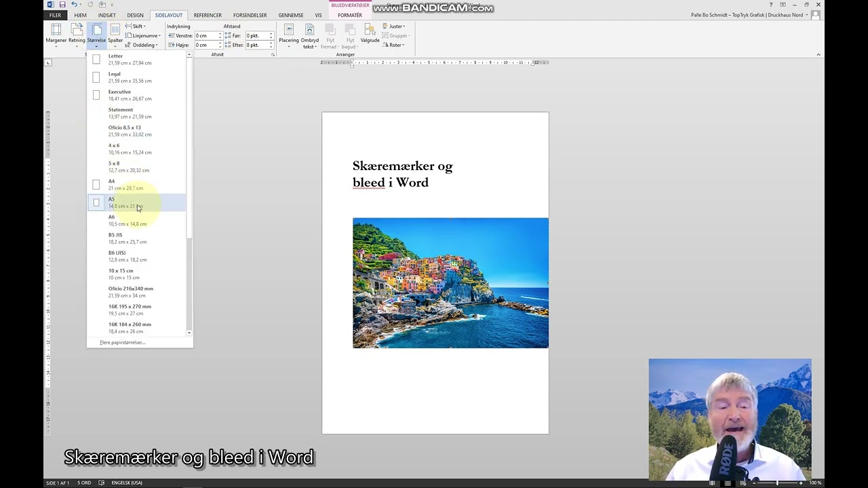Collapse the ribbon with the chevron
The width and height of the screenshot is (868, 488).
[818, 55]
